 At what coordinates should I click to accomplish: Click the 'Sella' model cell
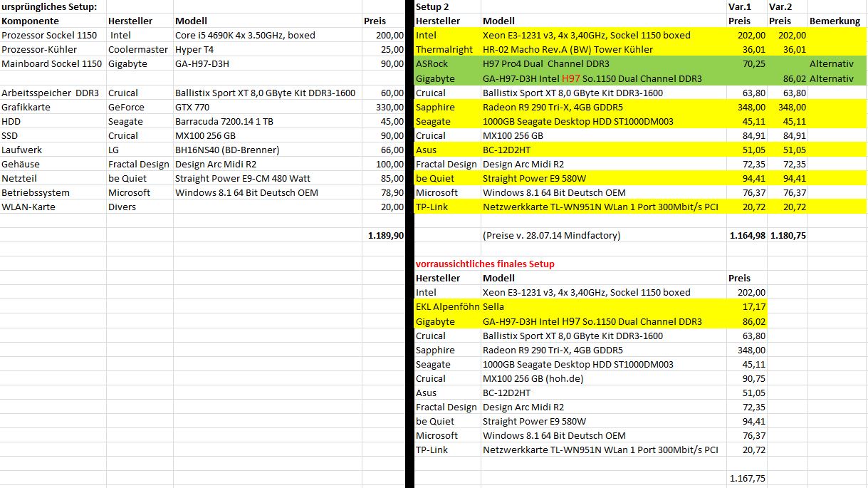604,306
